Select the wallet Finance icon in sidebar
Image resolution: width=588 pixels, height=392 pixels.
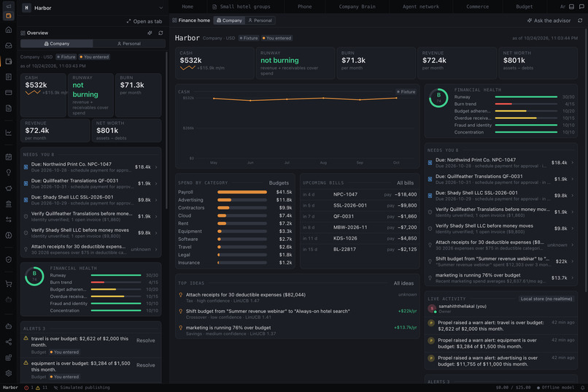click(x=8, y=61)
